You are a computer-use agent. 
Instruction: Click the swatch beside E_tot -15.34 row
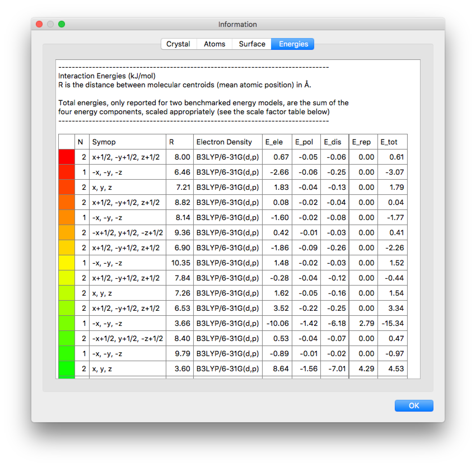pos(67,323)
